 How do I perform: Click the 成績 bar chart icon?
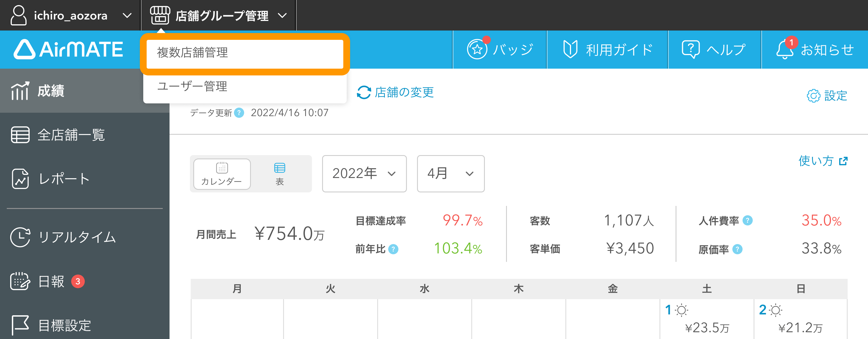pos(20,91)
